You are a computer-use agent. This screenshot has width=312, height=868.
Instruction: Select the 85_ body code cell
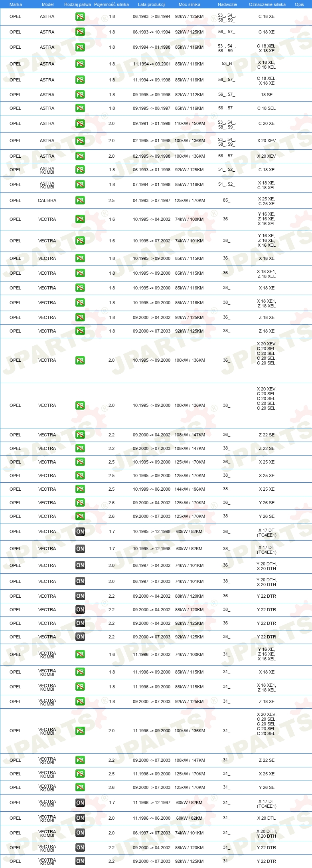[x=227, y=200]
